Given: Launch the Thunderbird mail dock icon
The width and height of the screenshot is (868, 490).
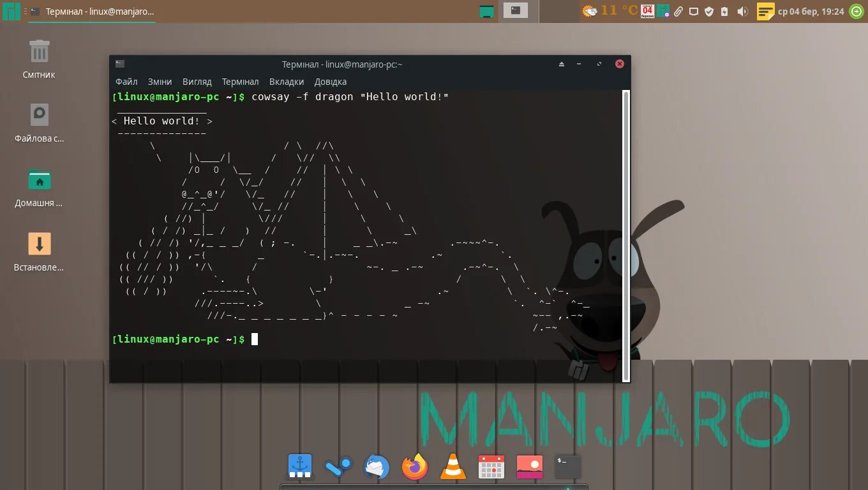Looking at the screenshot, I should click(x=377, y=467).
